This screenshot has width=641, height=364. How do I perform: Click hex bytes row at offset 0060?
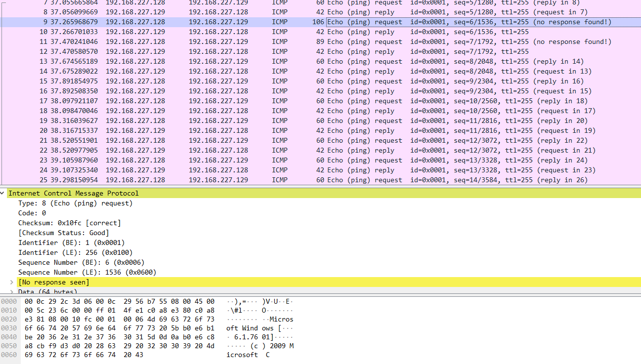(x=84, y=355)
